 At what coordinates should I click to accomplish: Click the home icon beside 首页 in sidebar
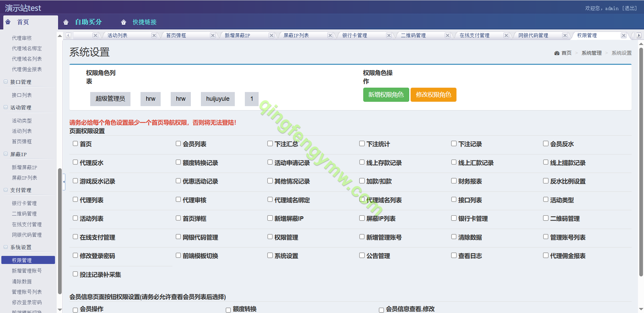(x=8, y=22)
